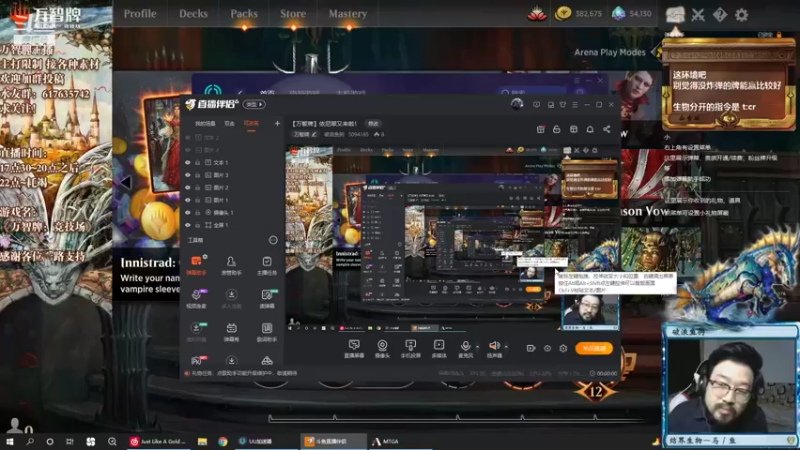Show the hidden layer 图片 4
This screenshot has height=450, width=800.
(188, 150)
